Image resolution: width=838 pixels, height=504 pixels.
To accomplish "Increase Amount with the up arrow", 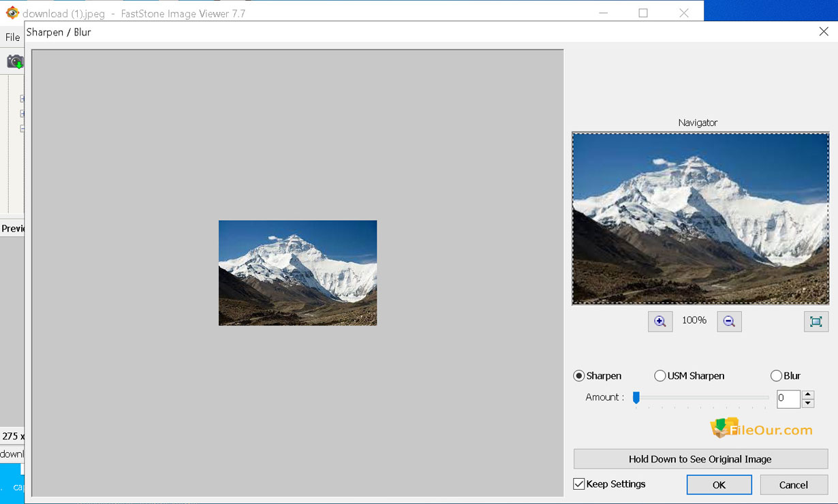I will pos(808,394).
